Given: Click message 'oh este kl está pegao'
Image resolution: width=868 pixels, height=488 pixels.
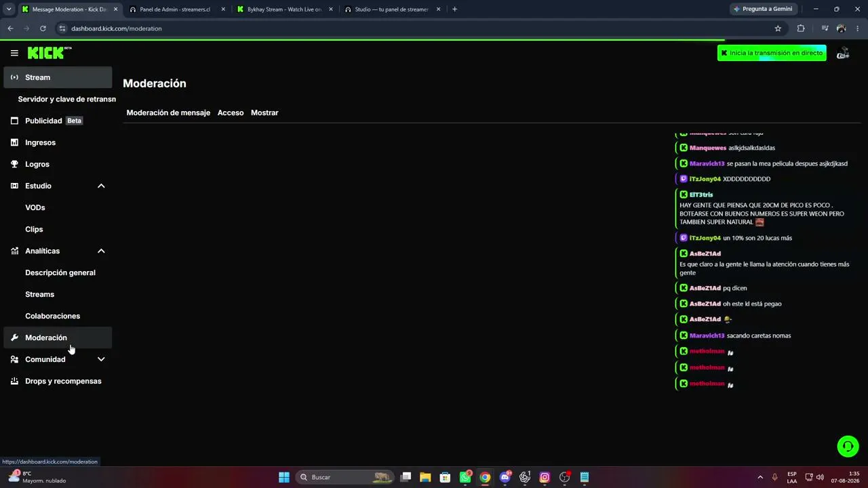Looking at the screenshot, I should point(752,304).
